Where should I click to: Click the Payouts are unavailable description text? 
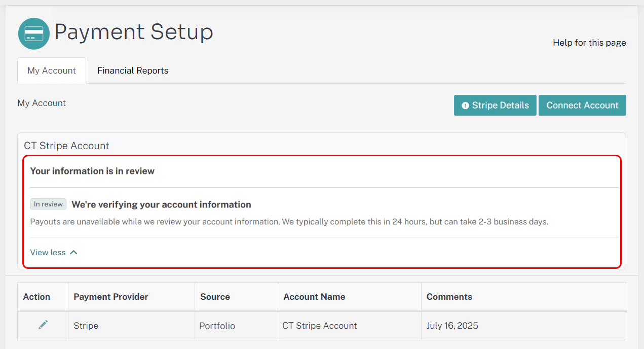[289, 222]
